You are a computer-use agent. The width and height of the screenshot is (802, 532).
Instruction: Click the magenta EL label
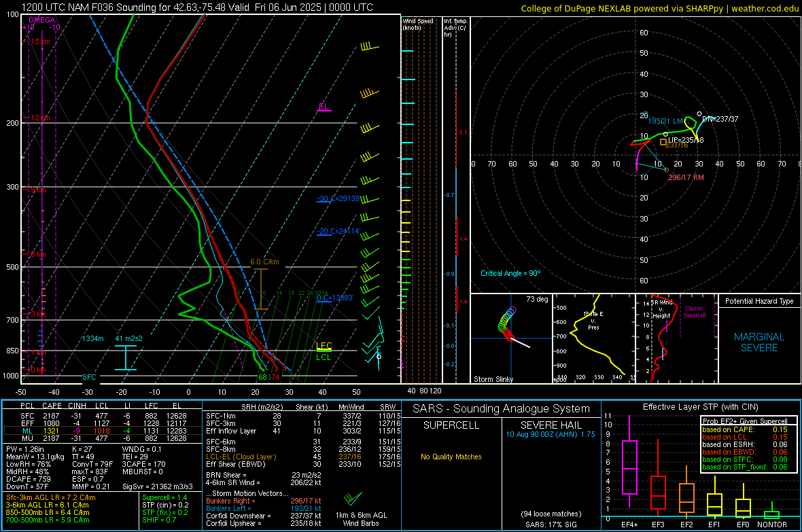tap(324, 107)
